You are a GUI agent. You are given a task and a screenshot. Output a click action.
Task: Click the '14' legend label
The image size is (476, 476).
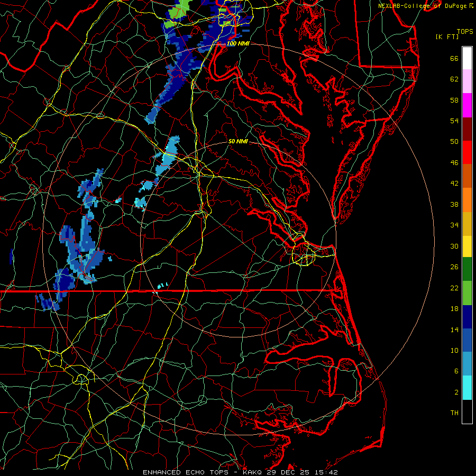point(454,329)
